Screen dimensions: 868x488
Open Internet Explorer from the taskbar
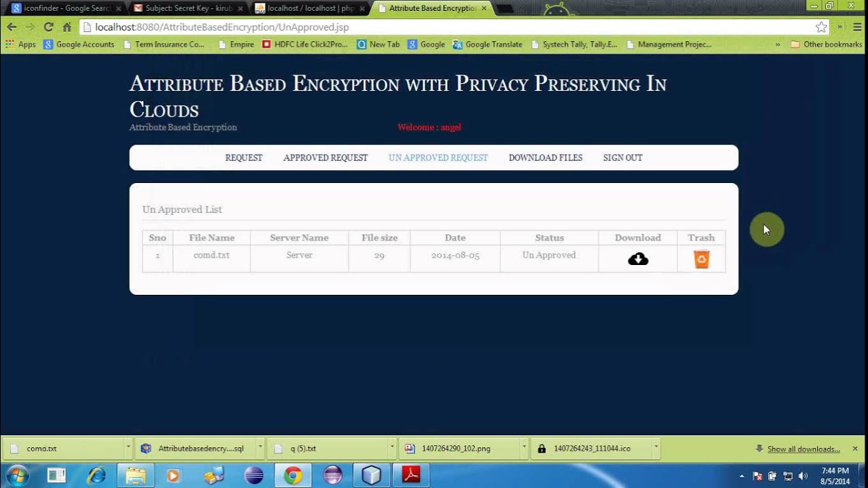coord(96,475)
